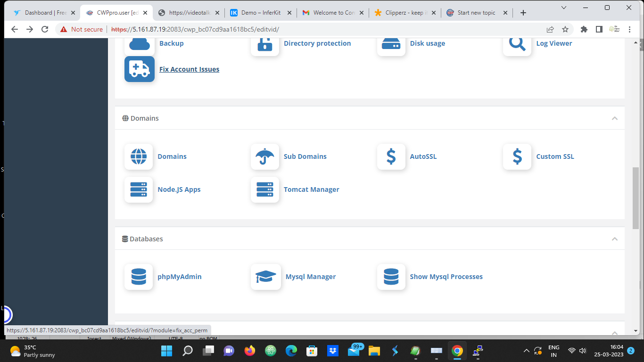Image resolution: width=644 pixels, height=362 pixels.
Task: Open File Explorer from the taskbar
Action: pyautogui.click(x=374, y=351)
